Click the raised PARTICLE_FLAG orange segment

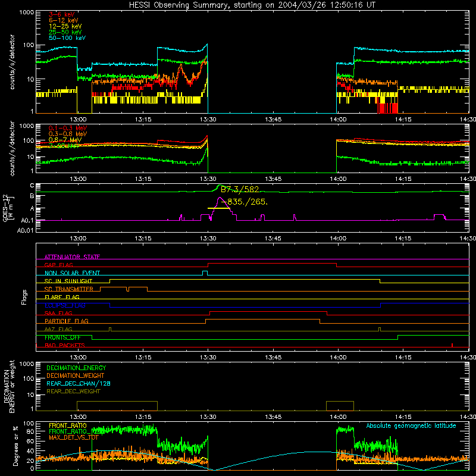(262, 320)
